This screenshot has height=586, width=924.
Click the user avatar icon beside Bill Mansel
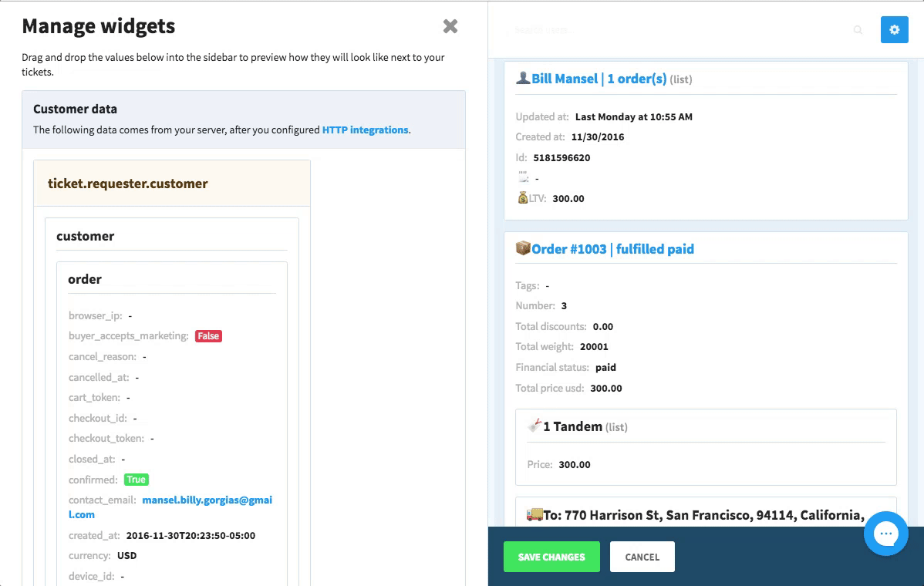[x=523, y=78]
